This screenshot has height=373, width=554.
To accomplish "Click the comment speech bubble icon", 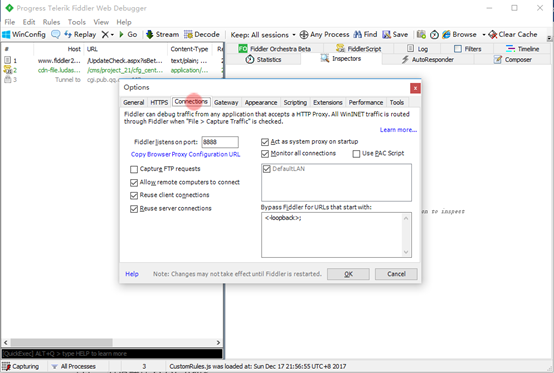I will 55,35.
